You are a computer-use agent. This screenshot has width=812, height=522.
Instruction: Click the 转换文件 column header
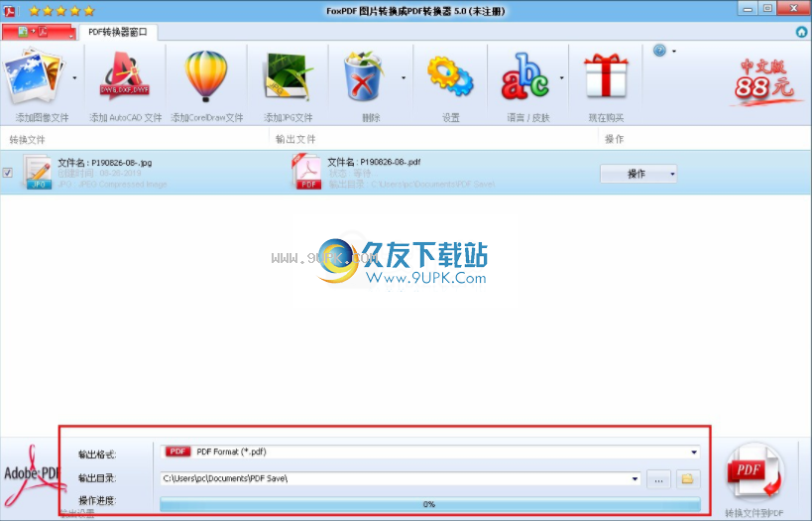[28, 140]
